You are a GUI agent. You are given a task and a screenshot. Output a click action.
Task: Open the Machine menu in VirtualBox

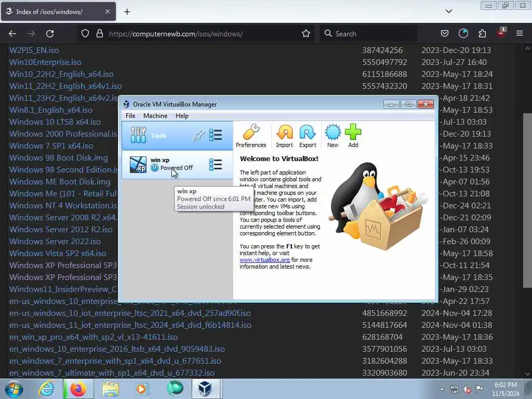click(155, 116)
